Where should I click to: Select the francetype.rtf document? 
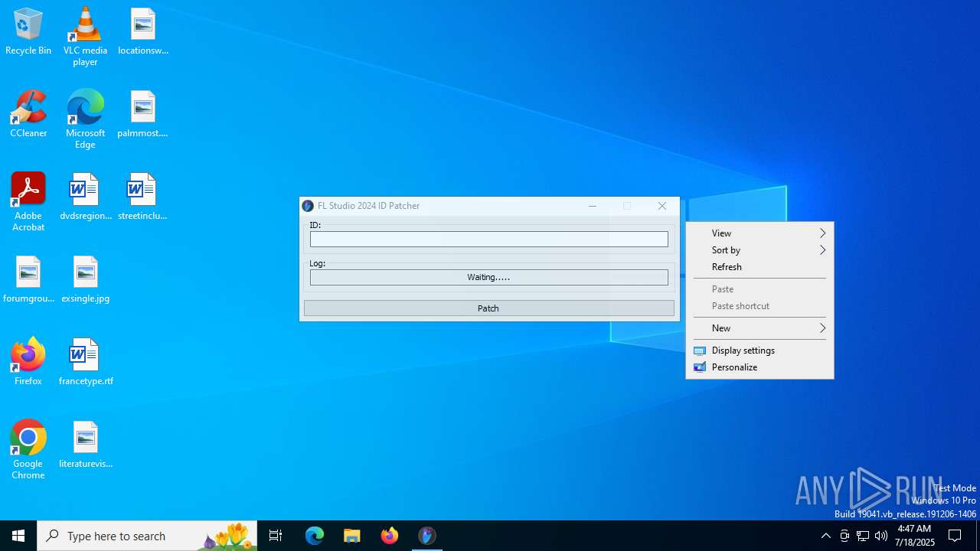point(85,362)
